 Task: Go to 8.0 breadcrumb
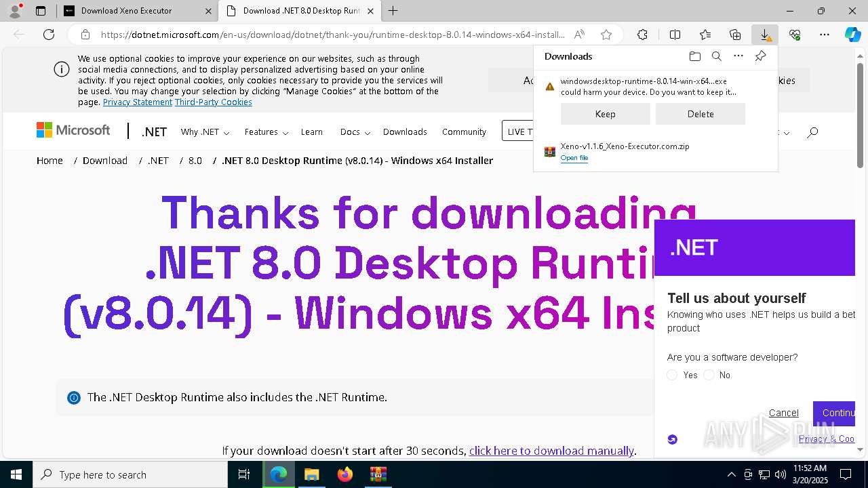(x=195, y=161)
